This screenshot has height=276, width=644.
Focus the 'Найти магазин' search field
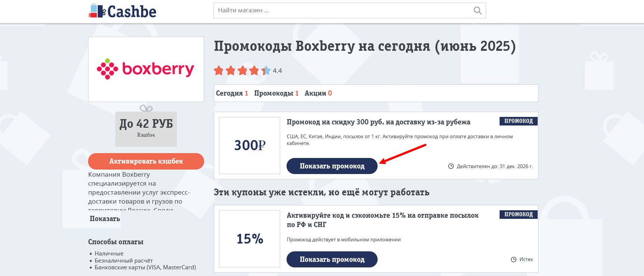pos(350,10)
